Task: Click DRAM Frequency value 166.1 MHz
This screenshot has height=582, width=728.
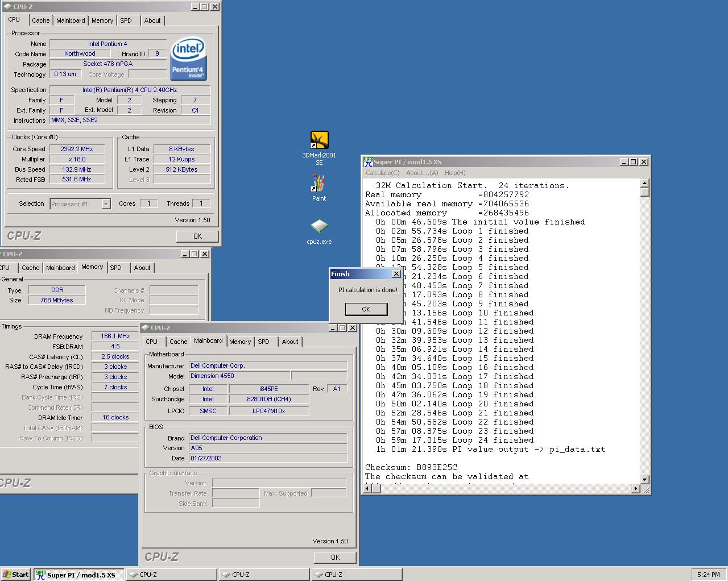Action: click(115, 336)
